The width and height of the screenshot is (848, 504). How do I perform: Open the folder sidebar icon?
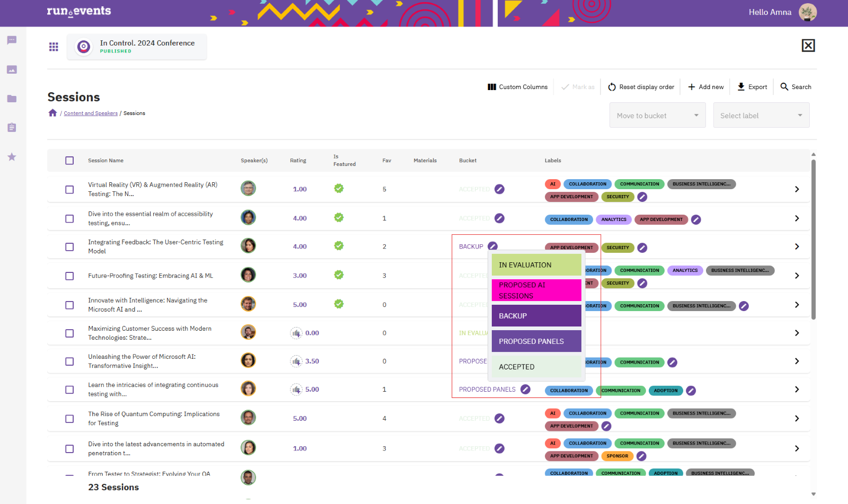click(x=12, y=99)
